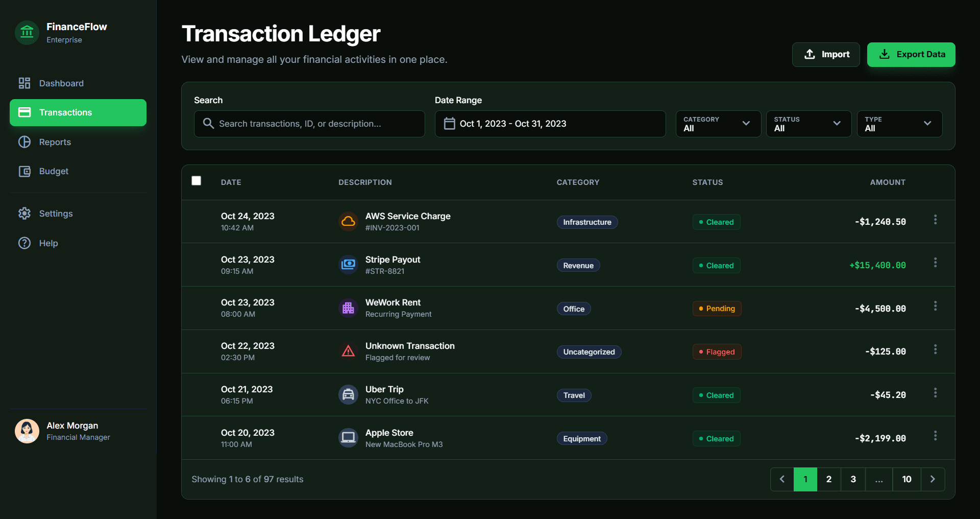Open the Status filter dropdown
The height and width of the screenshot is (519, 980).
pyautogui.click(x=808, y=124)
